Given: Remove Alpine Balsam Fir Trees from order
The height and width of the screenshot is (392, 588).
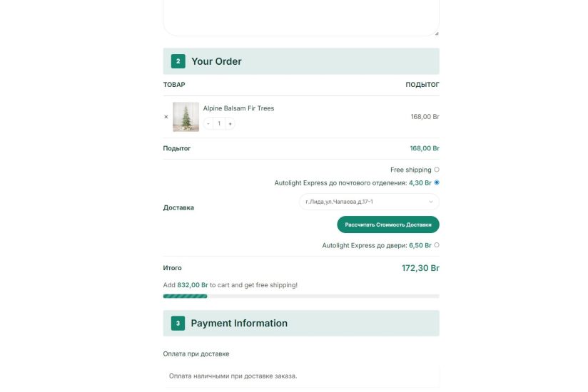Looking at the screenshot, I should pos(166,117).
